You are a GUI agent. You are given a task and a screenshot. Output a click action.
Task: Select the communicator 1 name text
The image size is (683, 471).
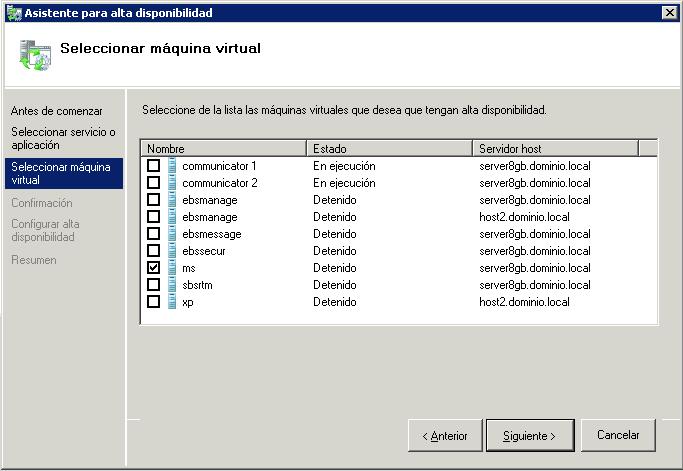point(219,166)
